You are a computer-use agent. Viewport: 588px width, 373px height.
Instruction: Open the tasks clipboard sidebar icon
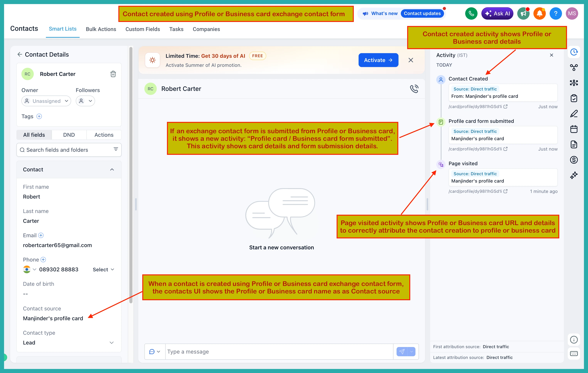pyautogui.click(x=574, y=98)
